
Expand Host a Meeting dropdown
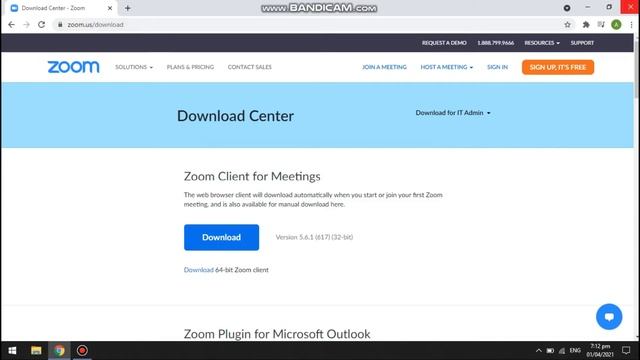pyautogui.click(x=447, y=67)
